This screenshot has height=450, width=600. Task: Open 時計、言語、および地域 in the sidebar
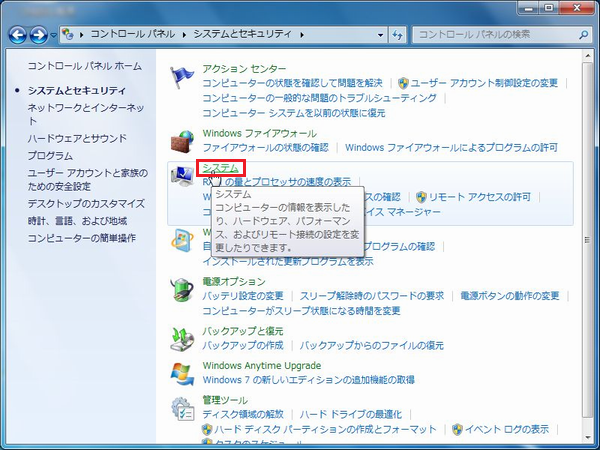[77, 221]
